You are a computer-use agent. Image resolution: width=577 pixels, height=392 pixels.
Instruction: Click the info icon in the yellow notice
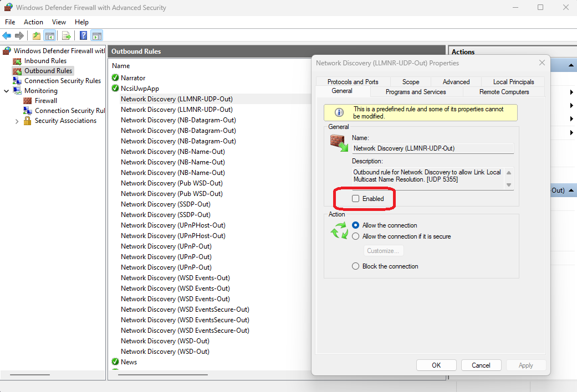click(339, 112)
